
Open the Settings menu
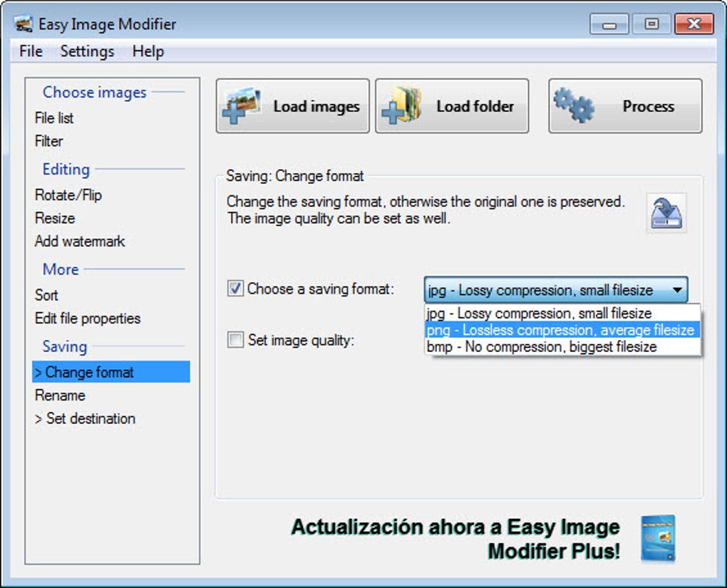coord(87,51)
